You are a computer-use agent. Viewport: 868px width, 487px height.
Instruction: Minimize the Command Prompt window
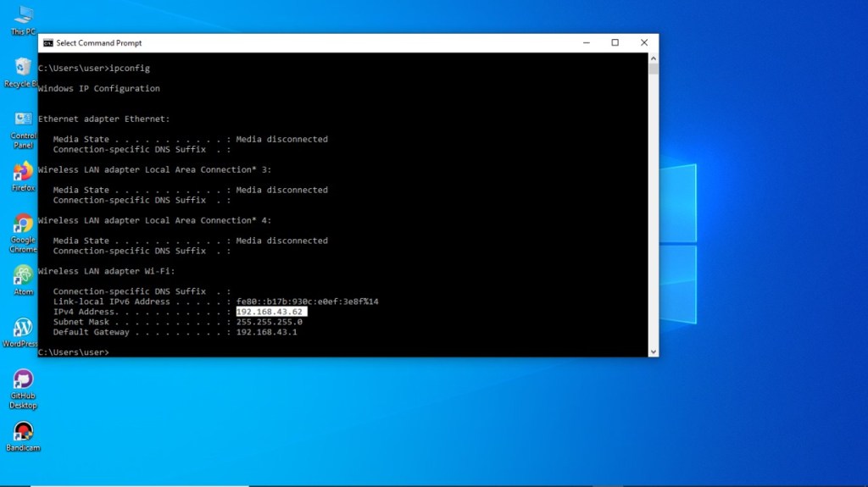[586, 43]
